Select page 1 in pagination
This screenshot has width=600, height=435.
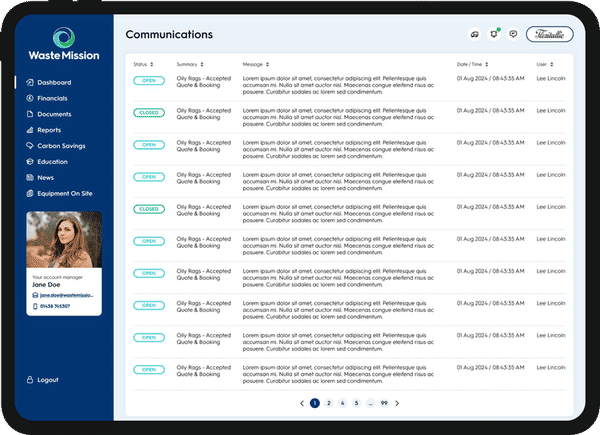(x=315, y=403)
